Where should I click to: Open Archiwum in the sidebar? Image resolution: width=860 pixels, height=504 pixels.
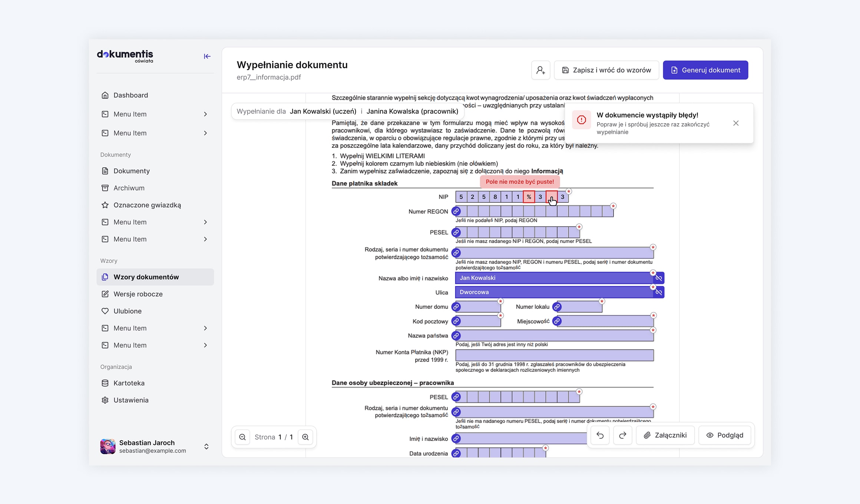point(155,188)
